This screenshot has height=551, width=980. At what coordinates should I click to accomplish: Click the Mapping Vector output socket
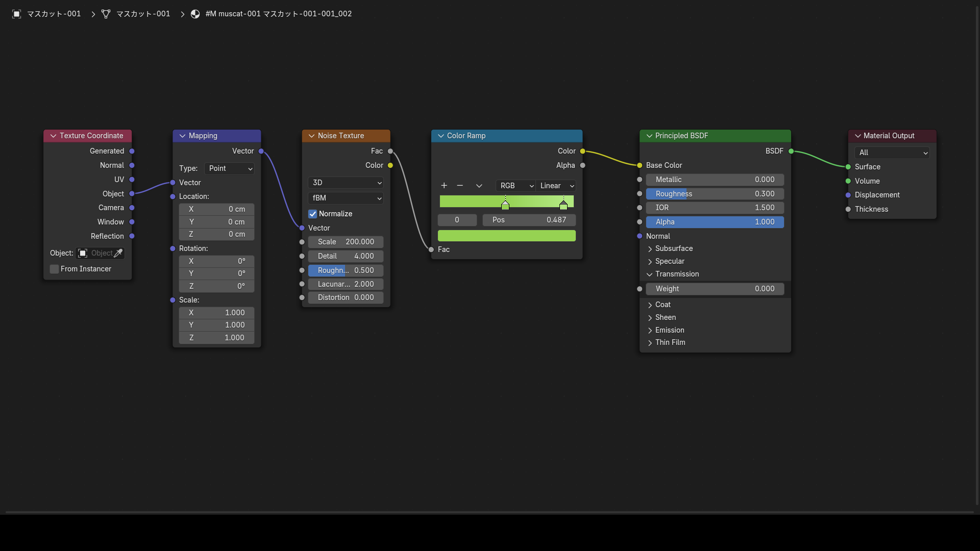261,151
